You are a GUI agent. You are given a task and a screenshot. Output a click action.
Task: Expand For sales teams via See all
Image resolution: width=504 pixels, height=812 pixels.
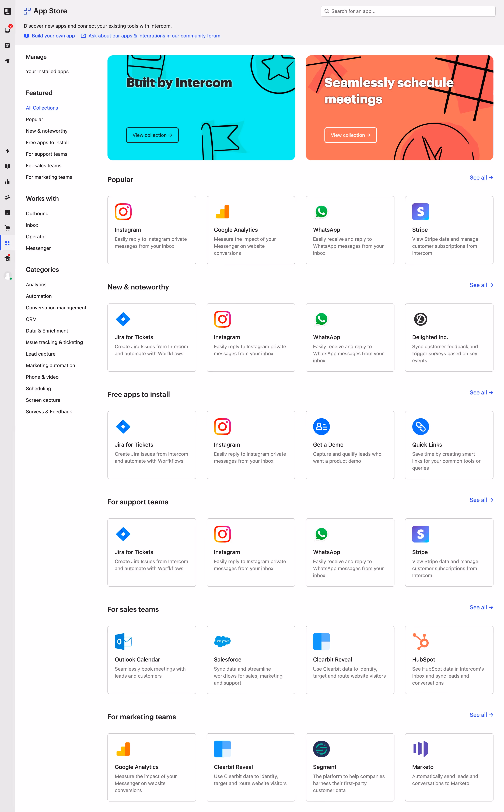481,607
